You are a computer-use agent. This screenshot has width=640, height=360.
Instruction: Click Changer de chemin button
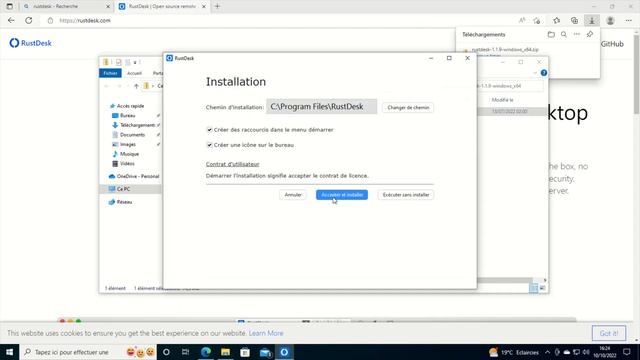tap(408, 107)
